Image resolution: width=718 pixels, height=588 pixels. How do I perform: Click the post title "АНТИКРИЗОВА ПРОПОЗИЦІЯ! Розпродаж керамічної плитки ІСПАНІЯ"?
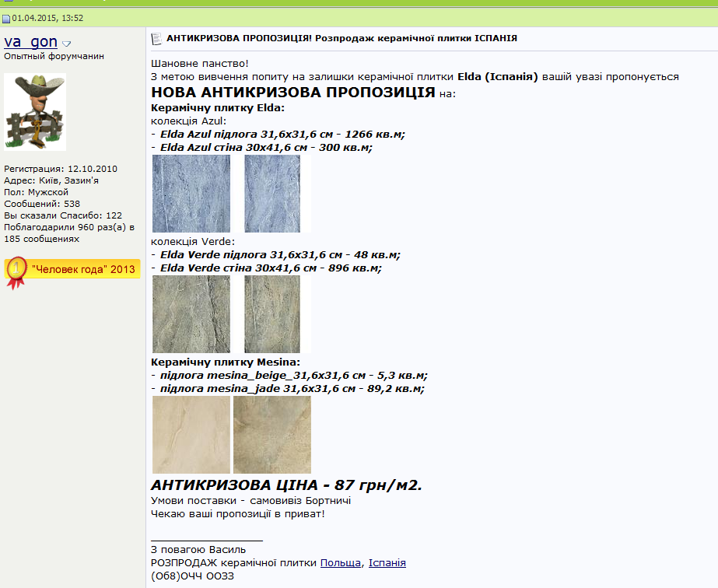click(341, 38)
